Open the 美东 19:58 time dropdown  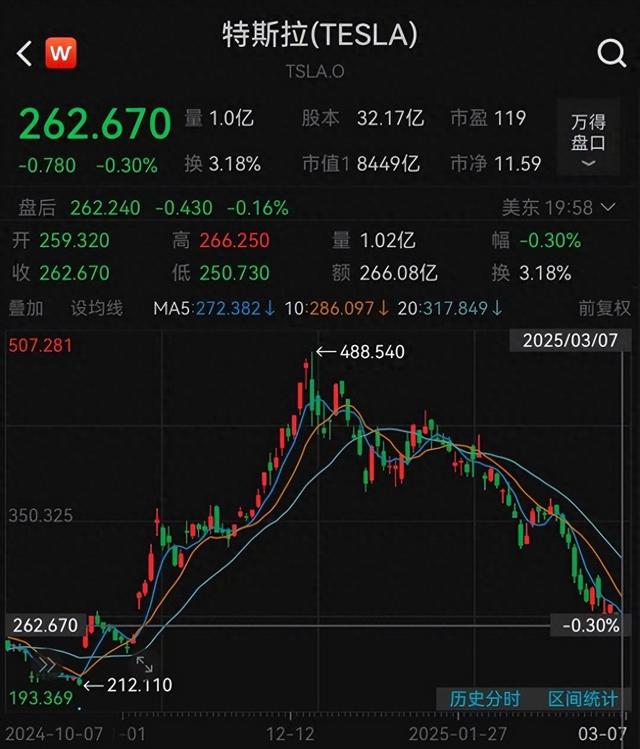(558, 208)
